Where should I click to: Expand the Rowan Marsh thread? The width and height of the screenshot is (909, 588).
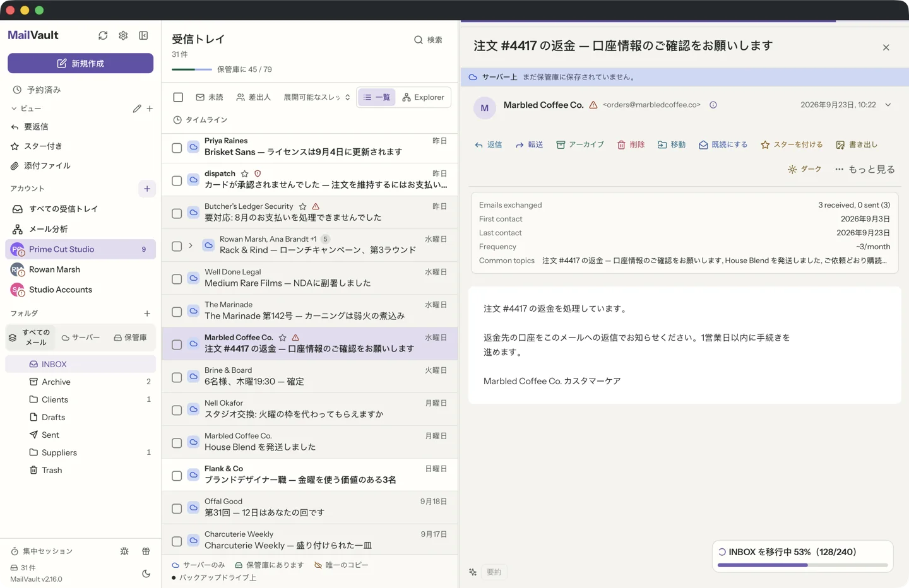pos(191,245)
